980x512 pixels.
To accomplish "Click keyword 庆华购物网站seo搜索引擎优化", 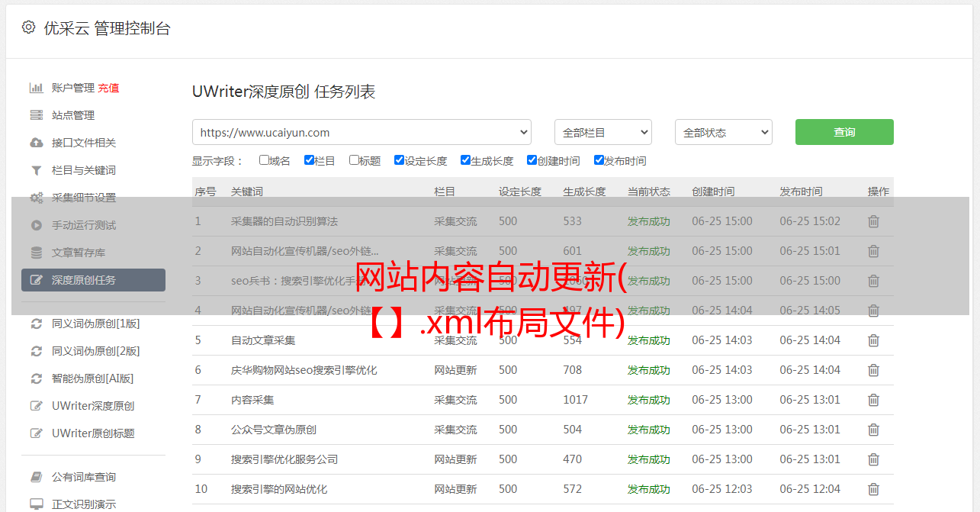I will (304, 370).
